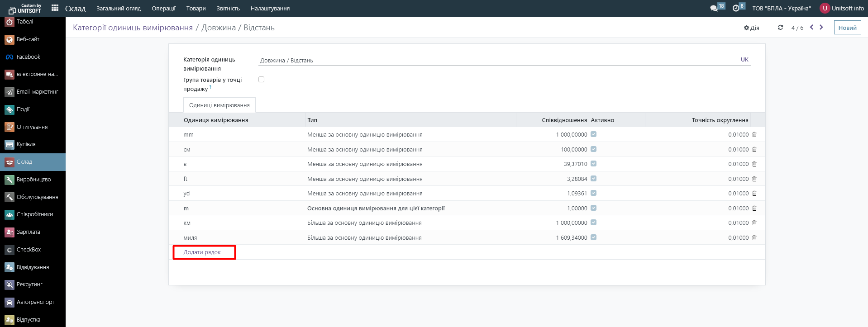Click the category name input field
Screen dimensions: 868x327
pyautogui.click(x=498, y=60)
